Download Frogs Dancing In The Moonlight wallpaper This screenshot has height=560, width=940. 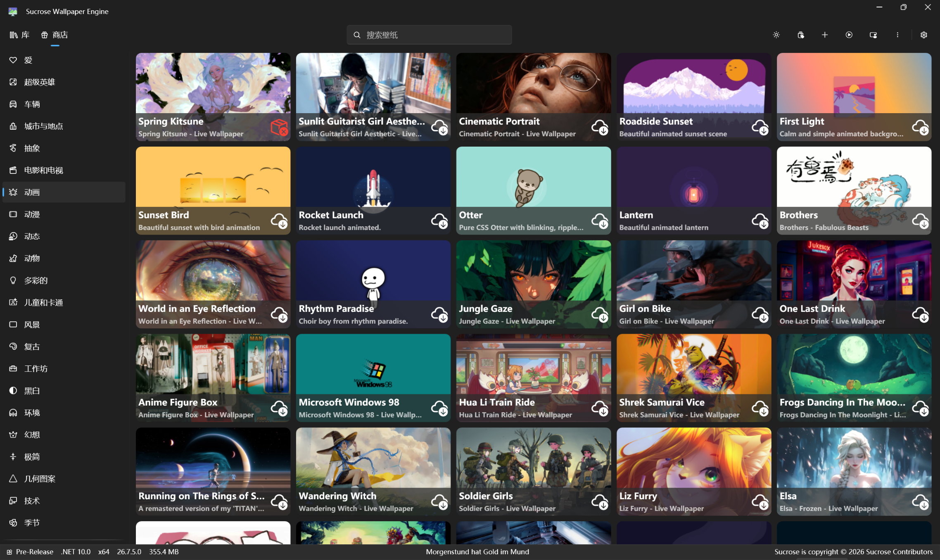coord(920,408)
